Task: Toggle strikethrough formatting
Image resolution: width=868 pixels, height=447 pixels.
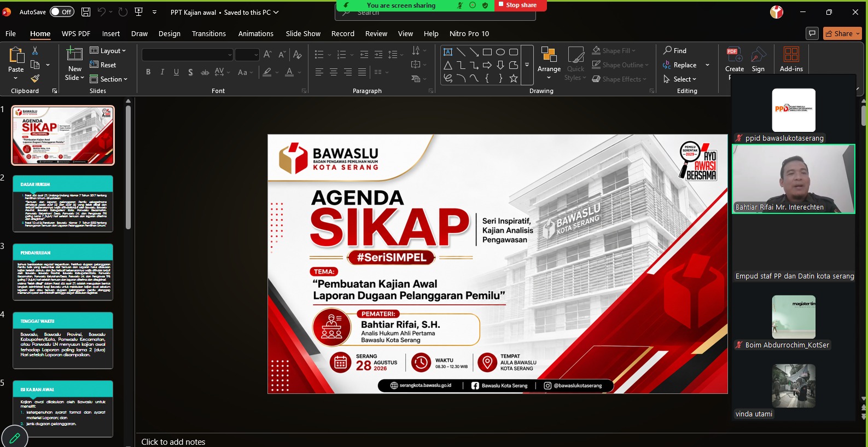Action: tap(205, 72)
